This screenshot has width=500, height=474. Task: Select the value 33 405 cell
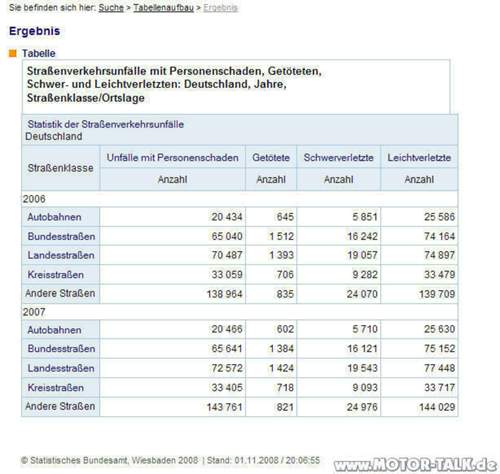(172, 388)
